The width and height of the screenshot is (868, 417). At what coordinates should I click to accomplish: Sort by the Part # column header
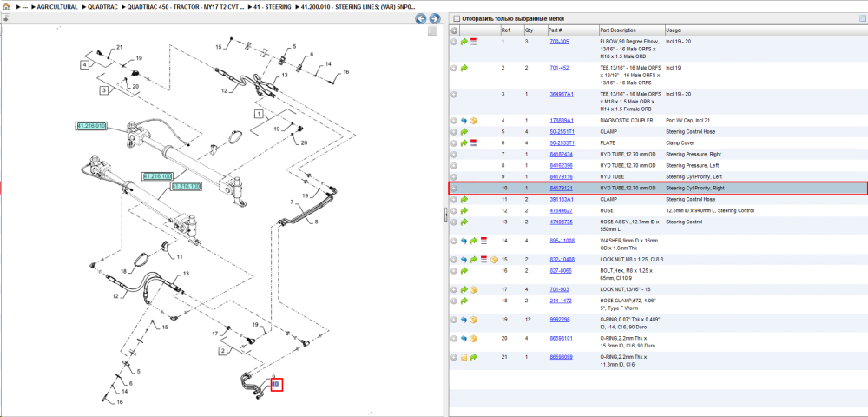(x=572, y=30)
